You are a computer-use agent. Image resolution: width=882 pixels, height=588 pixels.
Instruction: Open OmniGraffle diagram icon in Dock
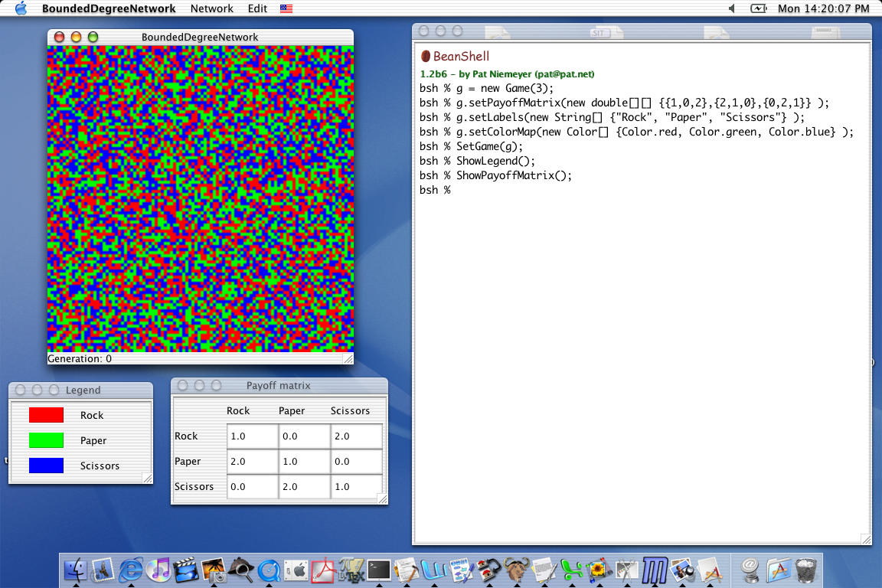[462, 570]
